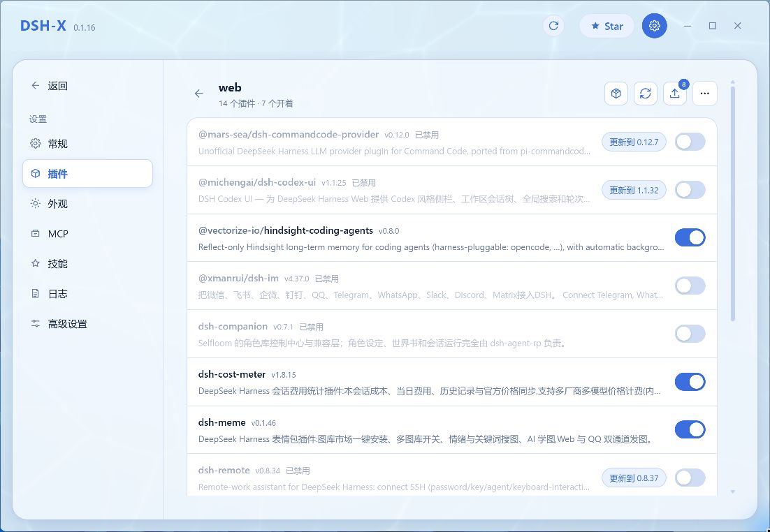Image resolution: width=770 pixels, height=532 pixels.
Task: Click the v0.8.0 version label
Action: click(x=389, y=231)
